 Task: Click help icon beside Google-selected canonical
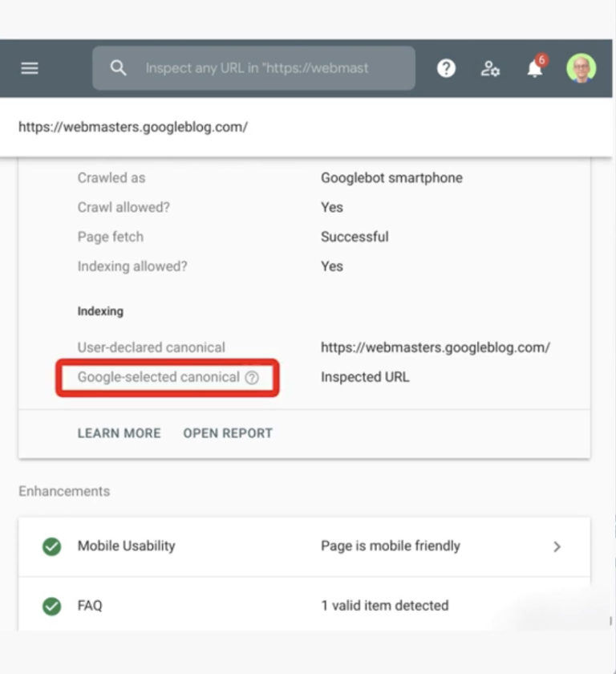pos(252,377)
